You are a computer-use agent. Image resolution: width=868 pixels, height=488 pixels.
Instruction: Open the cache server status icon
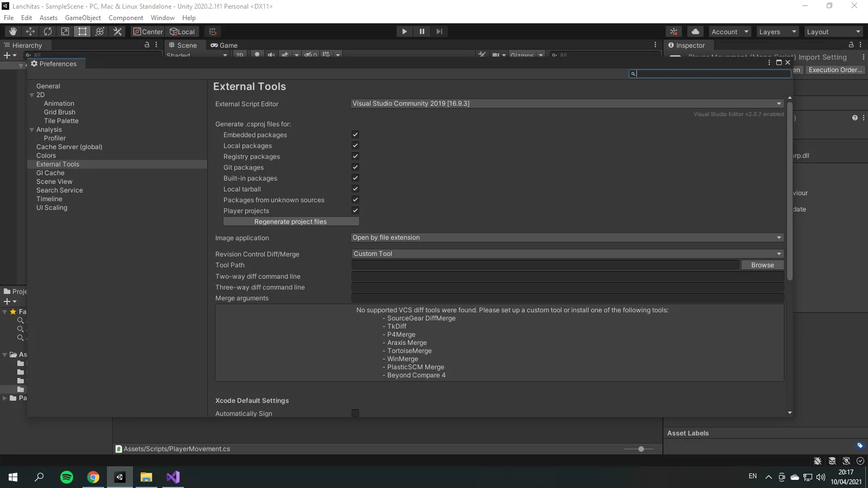click(x=832, y=461)
